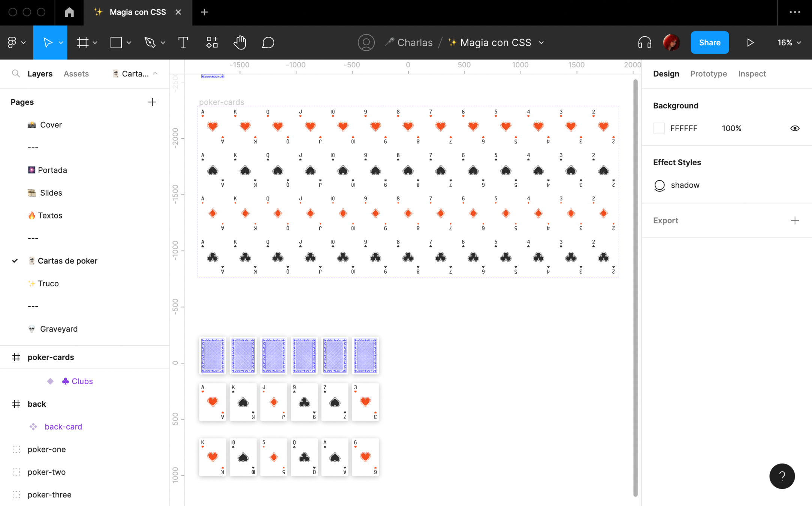Open the Resources components tool

pyautogui.click(x=212, y=42)
